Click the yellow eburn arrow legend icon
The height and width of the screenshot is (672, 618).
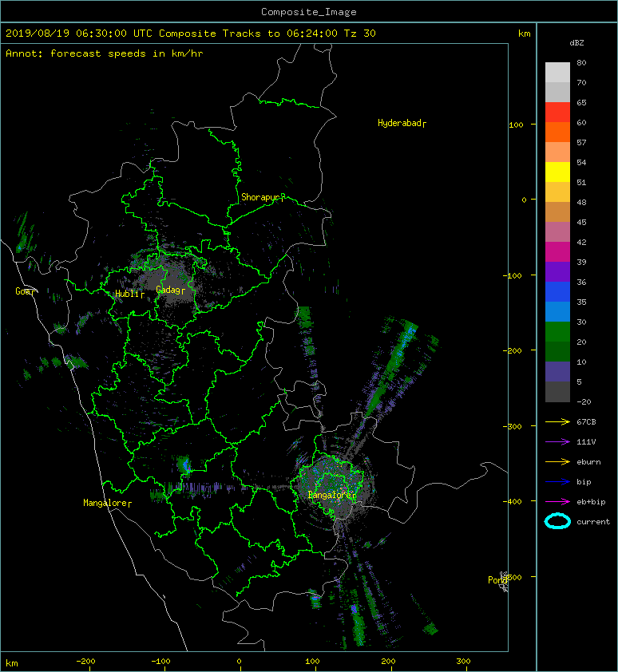click(557, 461)
